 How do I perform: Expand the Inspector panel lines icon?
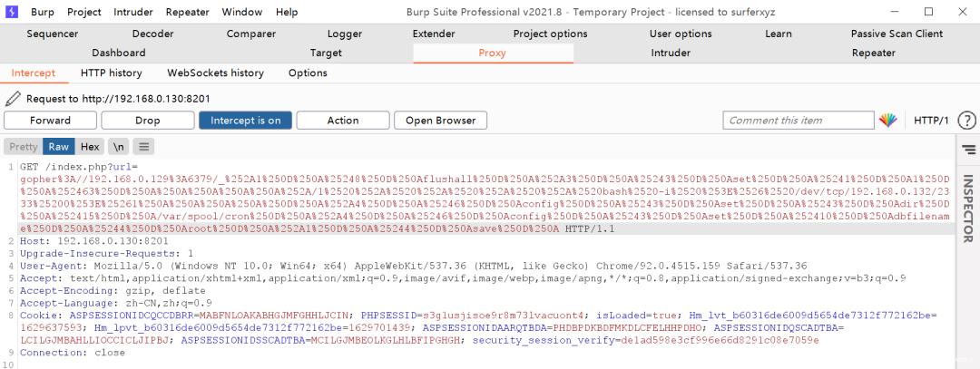[x=969, y=150]
